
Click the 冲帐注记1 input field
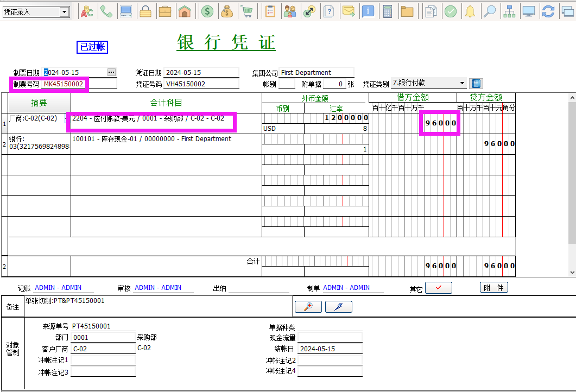click(x=103, y=361)
